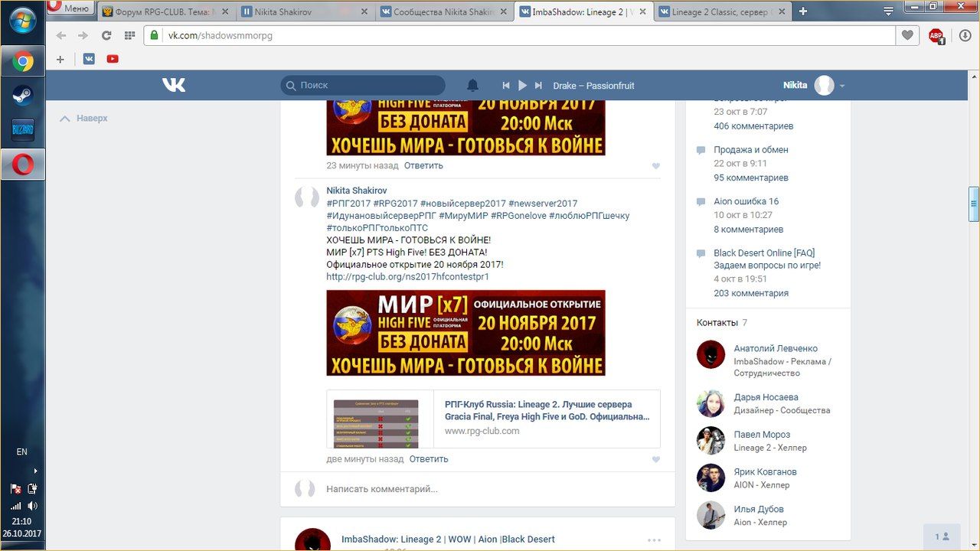Launch Chrome from the taskbar
This screenshot has height=551, width=980.
(23, 61)
